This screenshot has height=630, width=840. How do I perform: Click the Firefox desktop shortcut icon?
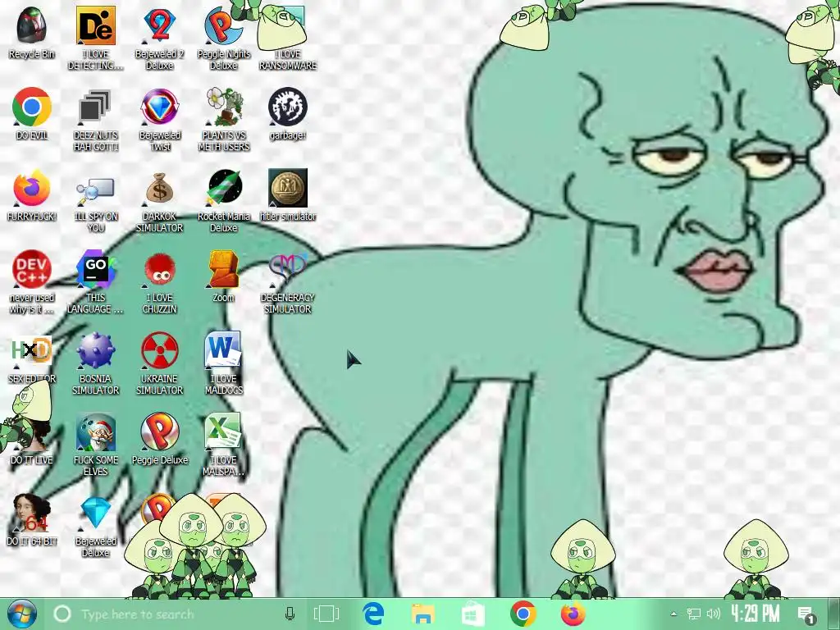tap(32, 189)
